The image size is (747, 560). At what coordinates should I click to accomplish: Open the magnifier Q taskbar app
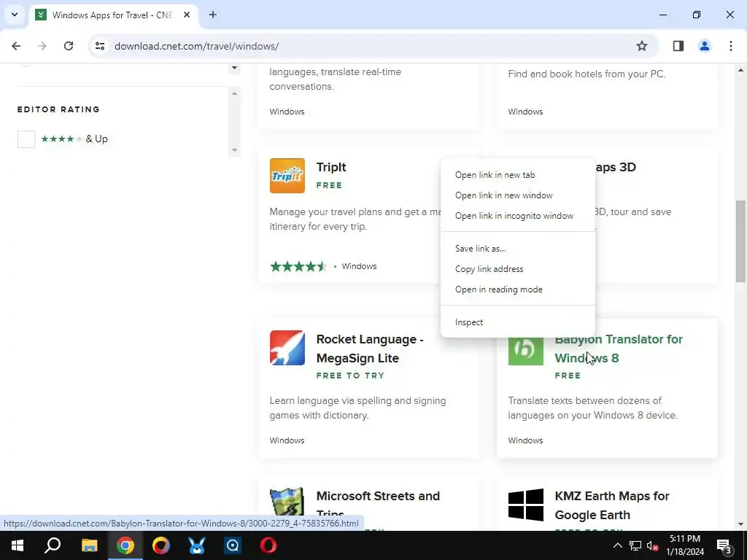[233, 545]
